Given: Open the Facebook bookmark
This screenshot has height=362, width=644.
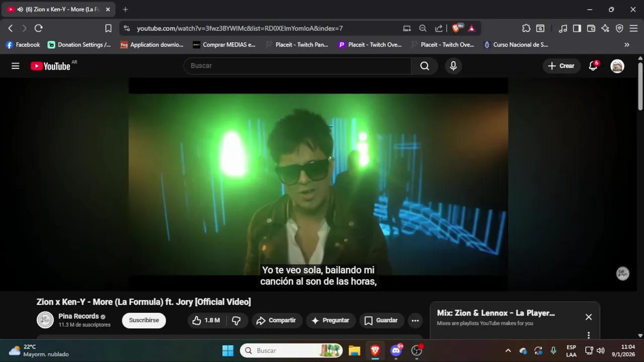Looking at the screenshot, I should tap(23, 45).
